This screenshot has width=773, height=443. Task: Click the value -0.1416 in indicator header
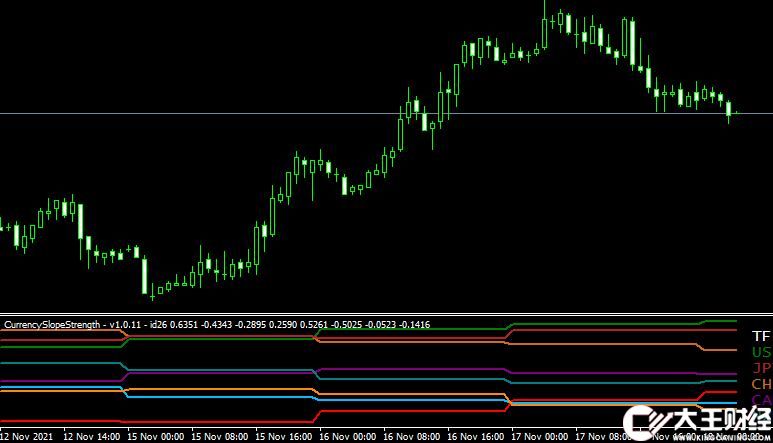(414, 325)
